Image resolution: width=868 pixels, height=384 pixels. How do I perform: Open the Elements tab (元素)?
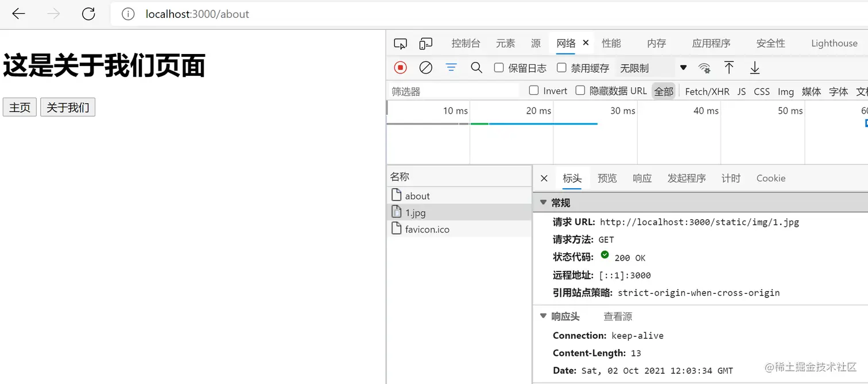tap(506, 43)
